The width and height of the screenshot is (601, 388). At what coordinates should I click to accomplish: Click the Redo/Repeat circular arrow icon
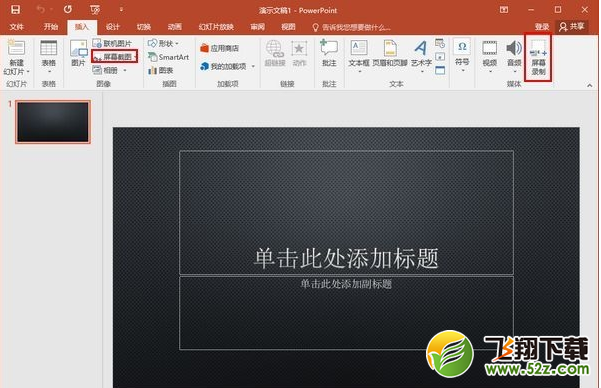(x=68, y=10)
